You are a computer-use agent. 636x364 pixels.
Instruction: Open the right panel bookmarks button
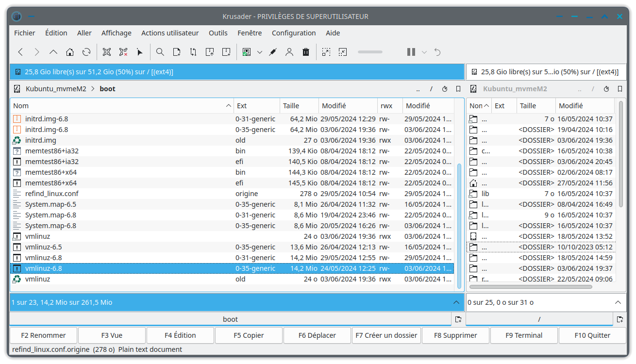click(620, 89)
